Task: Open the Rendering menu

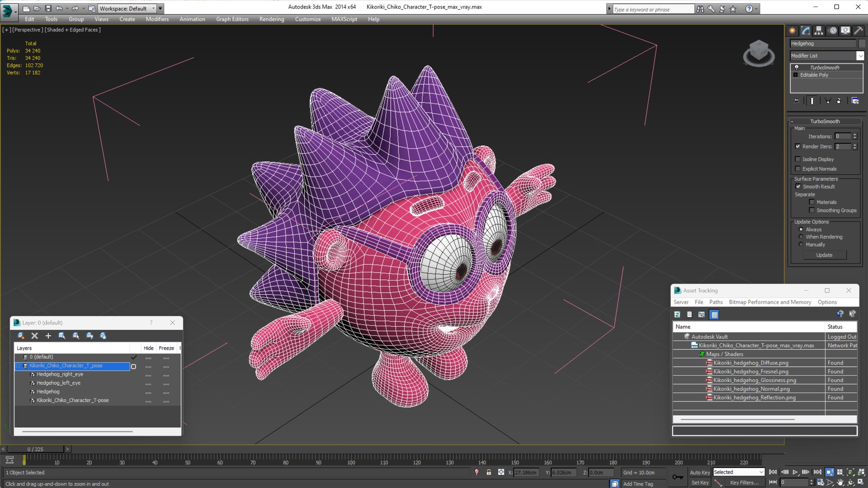Action: (271, 19)
